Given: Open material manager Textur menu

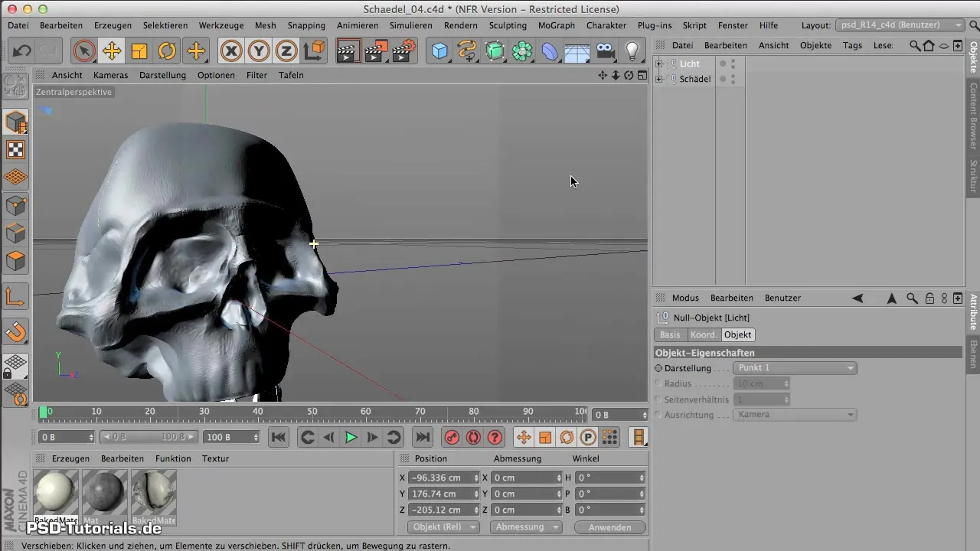Looking at the screenshot, I should point(215,458).
